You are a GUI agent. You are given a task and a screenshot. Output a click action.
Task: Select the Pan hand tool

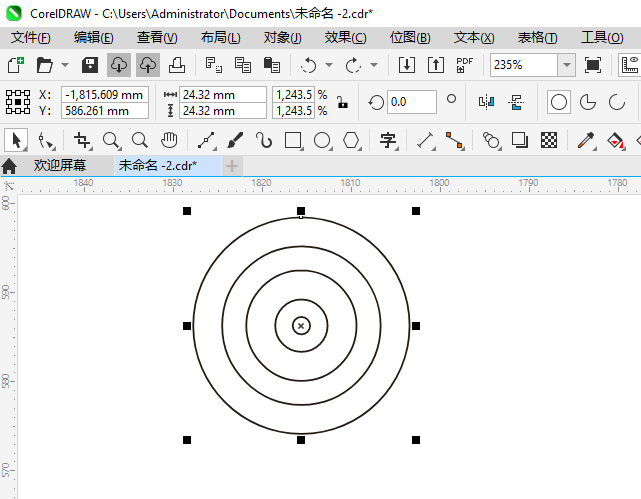pyautogui.click(x=170, y=140)
